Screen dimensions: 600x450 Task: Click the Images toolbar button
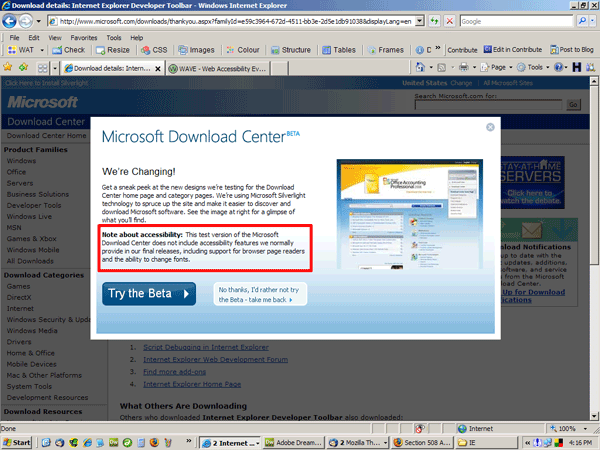point(196,50)
